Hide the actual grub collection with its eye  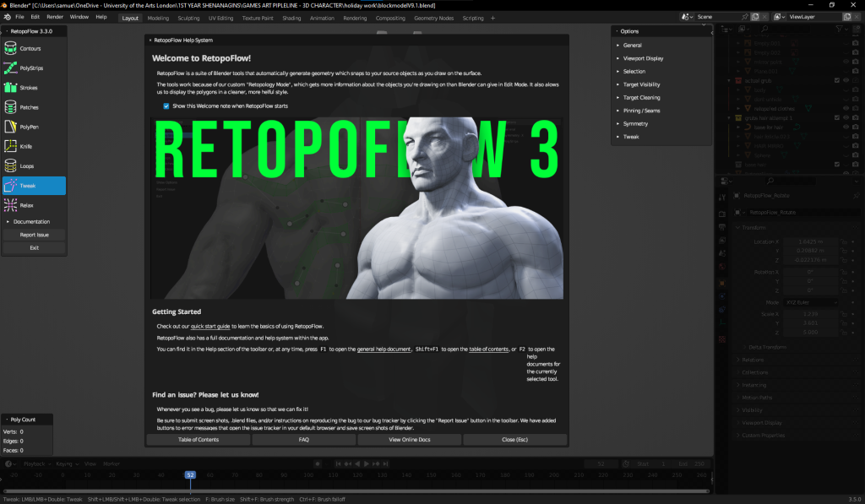(x=846, y=80)
